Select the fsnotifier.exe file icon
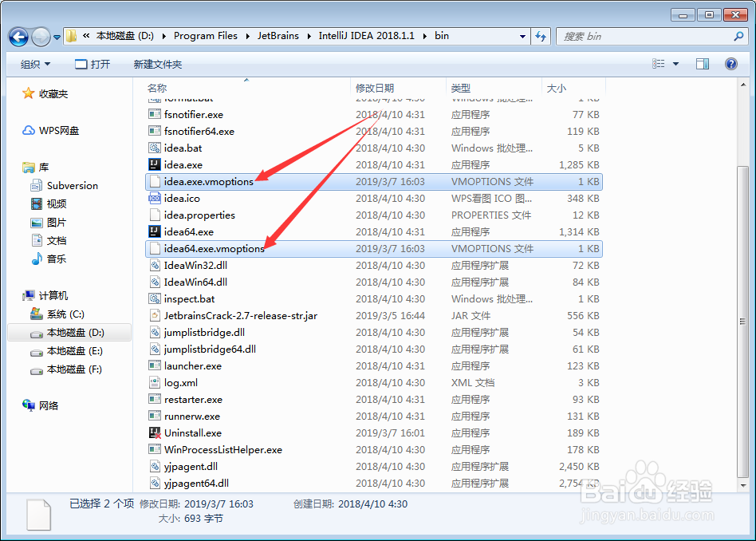This screenshot has width=756, height=541. tap(154, 114)
